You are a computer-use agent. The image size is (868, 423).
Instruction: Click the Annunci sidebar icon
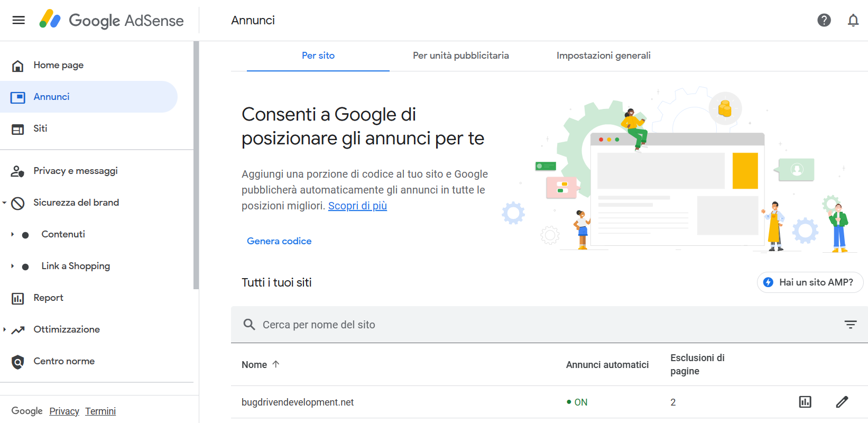pos(18,97)
